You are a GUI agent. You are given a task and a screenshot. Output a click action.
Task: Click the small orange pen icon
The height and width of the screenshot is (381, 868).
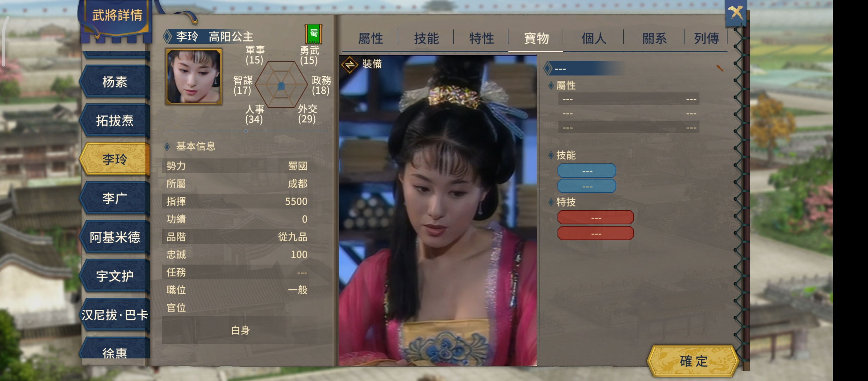click(720, 68)
